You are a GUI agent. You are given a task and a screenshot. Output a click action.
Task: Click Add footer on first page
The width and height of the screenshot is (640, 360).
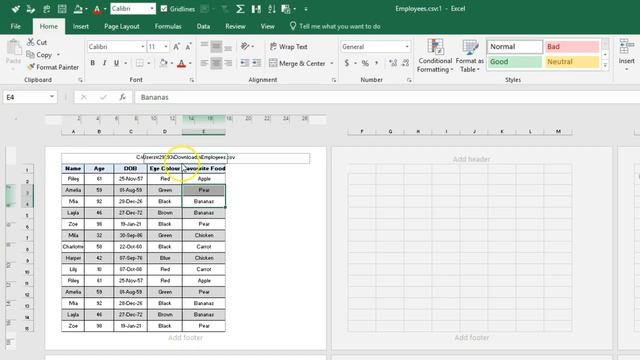click(x=185, y=338)
